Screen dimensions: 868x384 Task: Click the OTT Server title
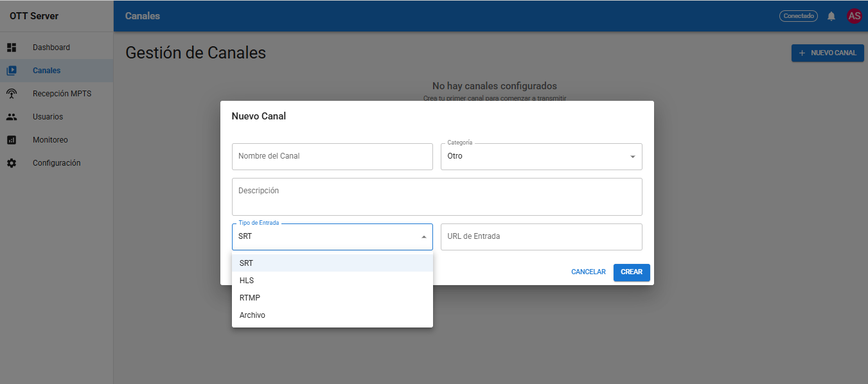click(34, 16)
